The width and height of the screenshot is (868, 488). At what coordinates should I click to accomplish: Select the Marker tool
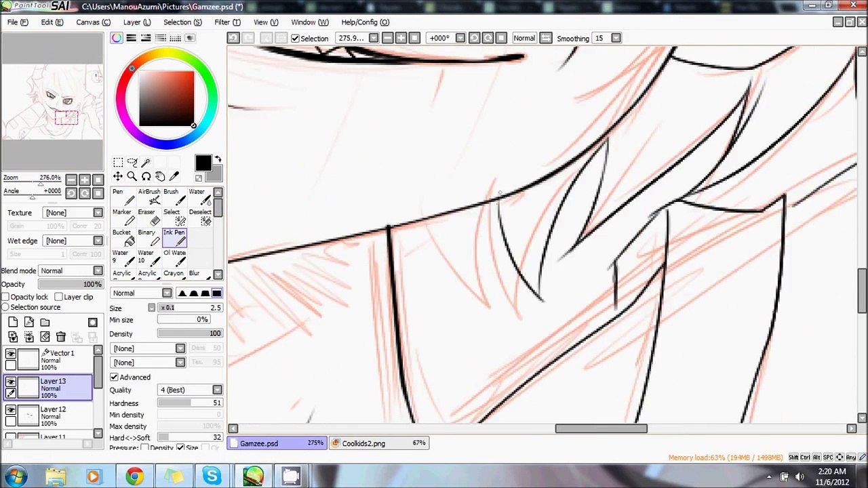[123, 218]
